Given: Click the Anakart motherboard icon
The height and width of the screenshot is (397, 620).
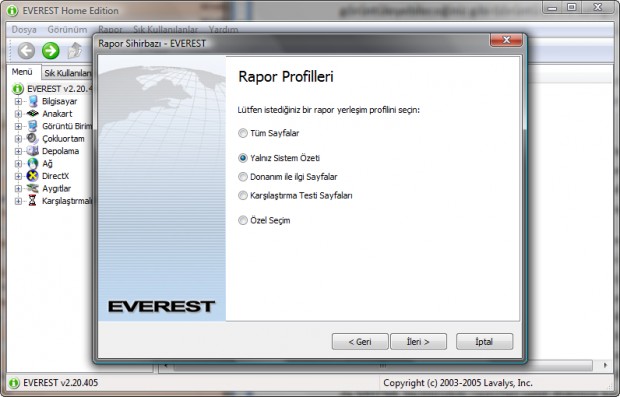Looking at the screenshot, I should tap(33, 113).
